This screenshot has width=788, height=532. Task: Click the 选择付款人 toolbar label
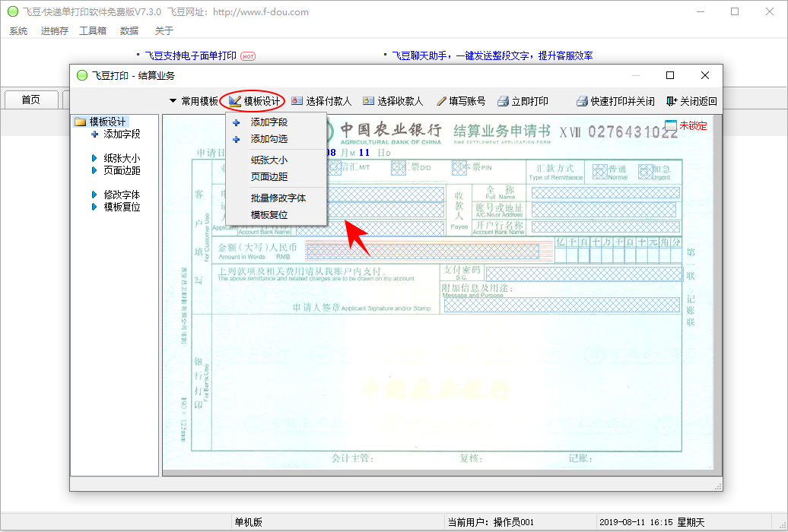pyautogui.click(x=329, y=102)
